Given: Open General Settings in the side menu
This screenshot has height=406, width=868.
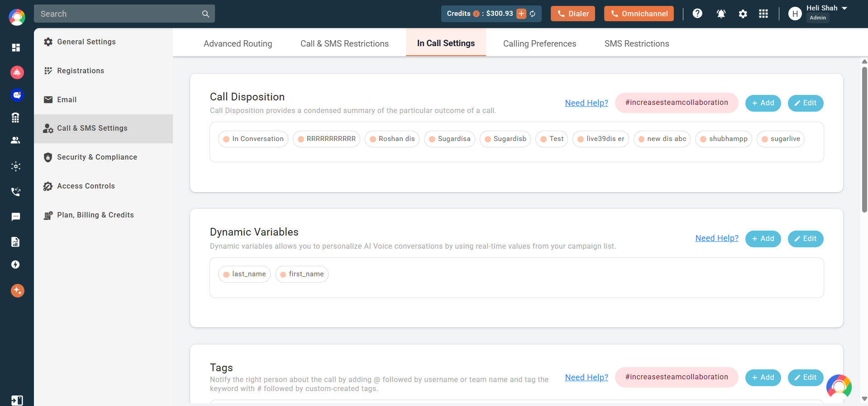Looking at the screenshot, I should [103, 42].
